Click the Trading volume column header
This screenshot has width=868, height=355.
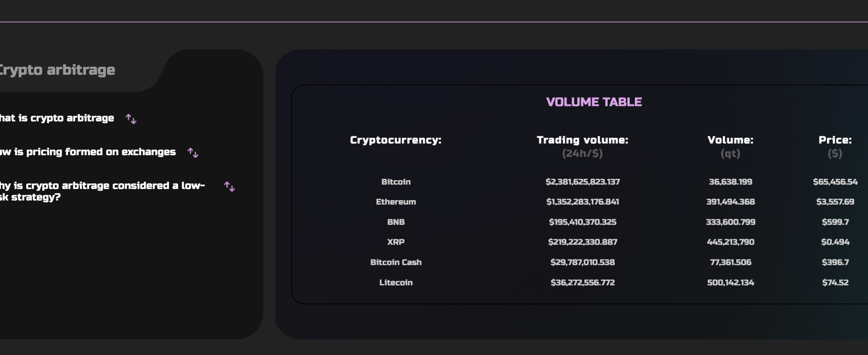pyautogui.click(x=582, y=146)
